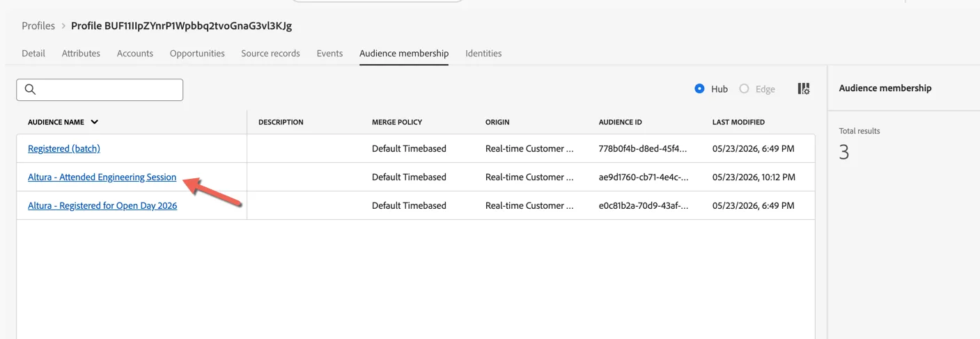Open Altura - Attended Engineering Session link
Image resolution: width=980 pixels, height=339 pixels.
[x=102, y=177]
